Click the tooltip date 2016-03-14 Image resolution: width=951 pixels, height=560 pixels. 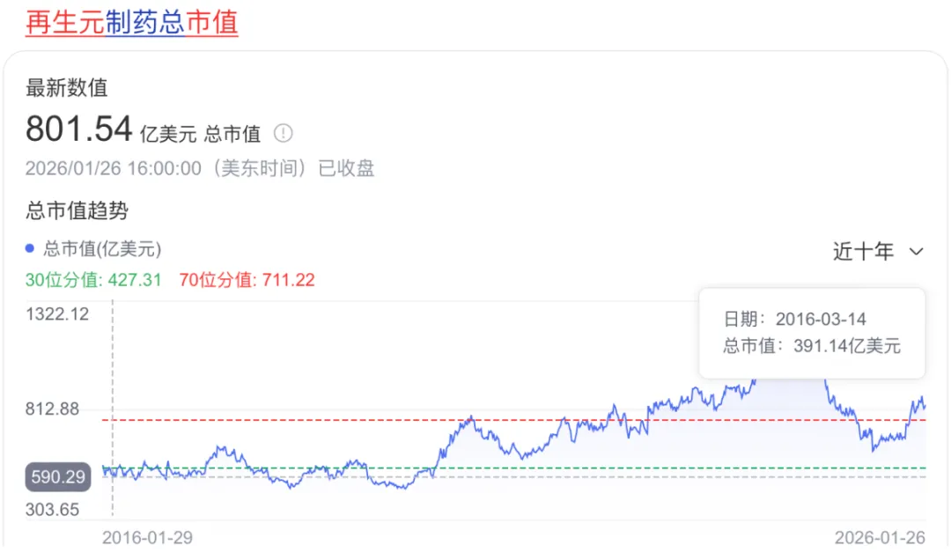pos(821,319)
